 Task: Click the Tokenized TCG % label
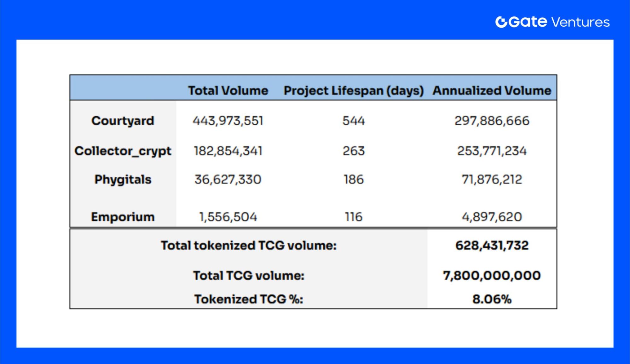(x=249, y=299)
